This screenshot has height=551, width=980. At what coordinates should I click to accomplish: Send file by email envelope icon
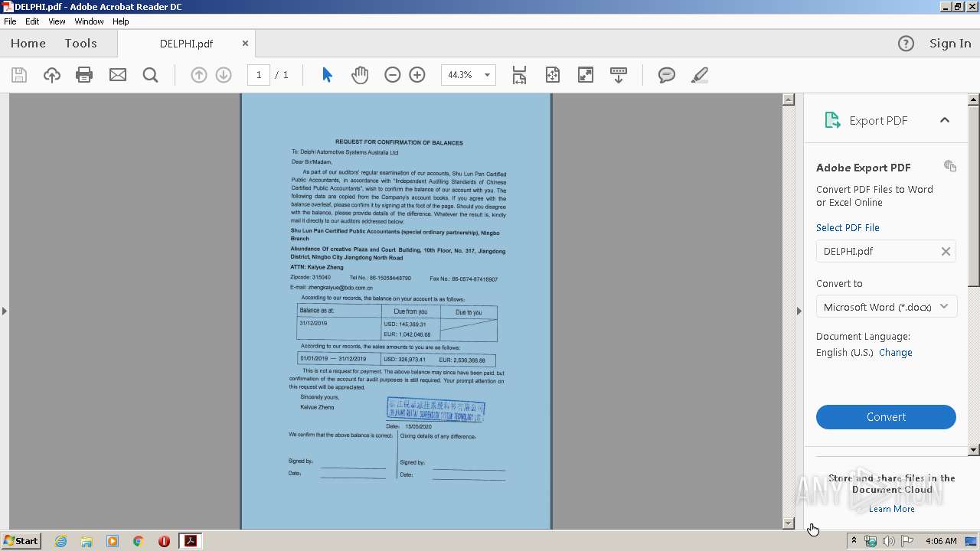[118, 75]
